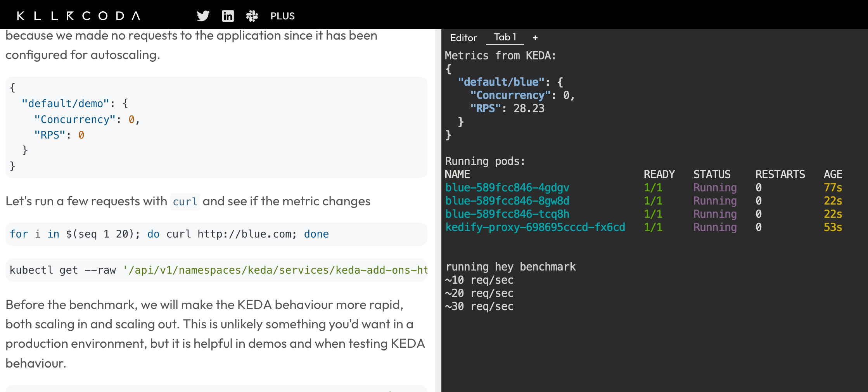The image size is (868, 392).
Task: Open the Killercoda Twitter page
Action: [203, 16]
